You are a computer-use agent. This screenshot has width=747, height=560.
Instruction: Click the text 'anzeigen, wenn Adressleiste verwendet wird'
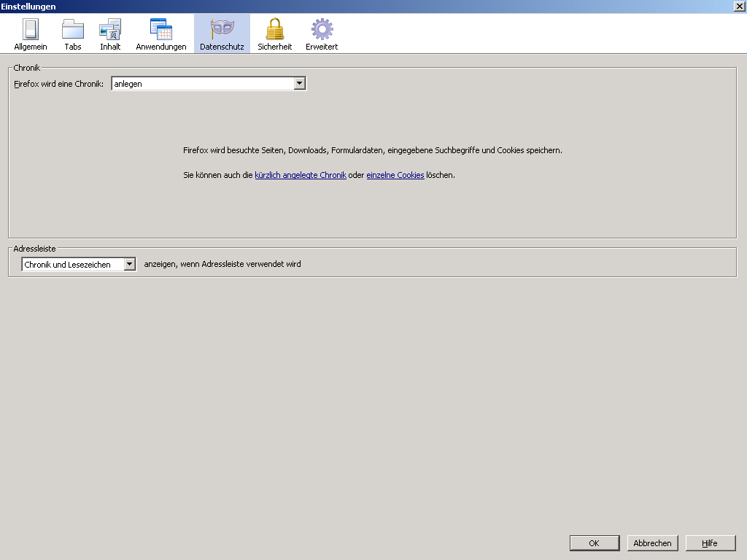[222, 264]
